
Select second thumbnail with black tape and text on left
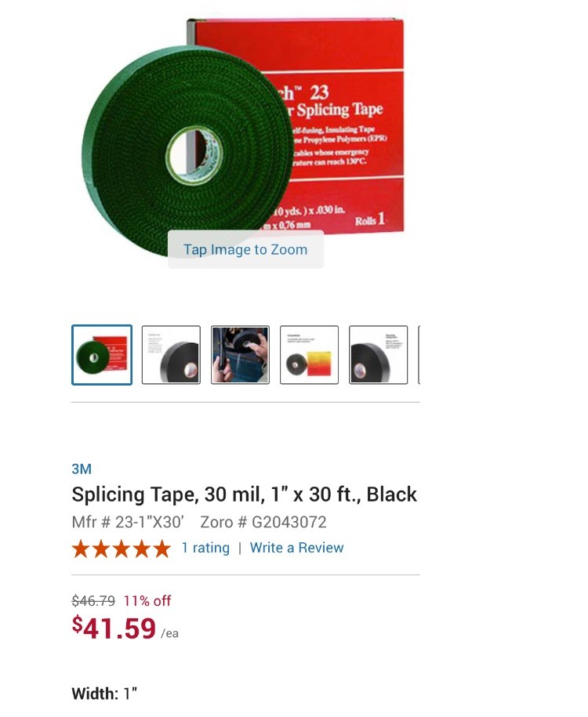click(x=171, y=355)
